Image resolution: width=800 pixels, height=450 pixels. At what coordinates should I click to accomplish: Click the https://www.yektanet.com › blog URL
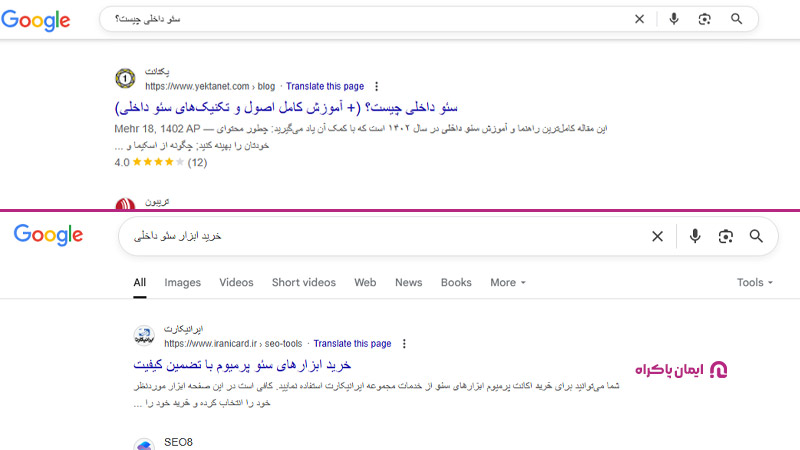point(210,86)
